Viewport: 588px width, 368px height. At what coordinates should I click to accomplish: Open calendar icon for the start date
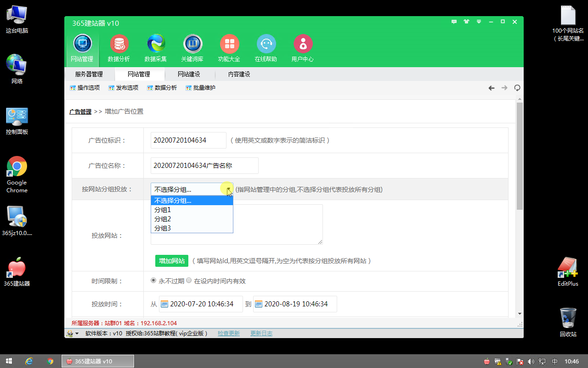[x=164, y=304]
